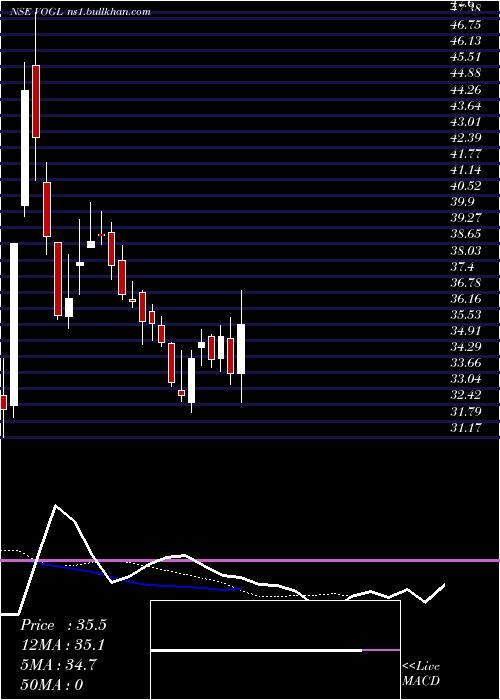Pick the 32.42 price label
This screenshot has width=500, height=700.
466,396
